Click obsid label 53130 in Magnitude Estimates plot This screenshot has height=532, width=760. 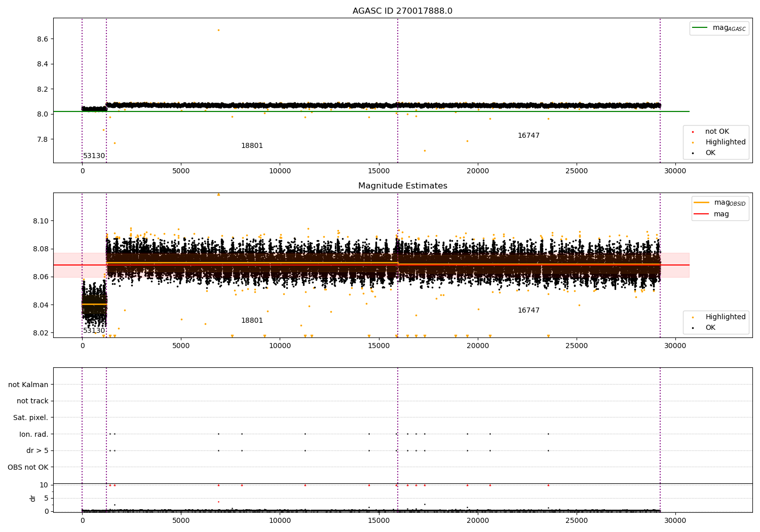tap(94, 331)
